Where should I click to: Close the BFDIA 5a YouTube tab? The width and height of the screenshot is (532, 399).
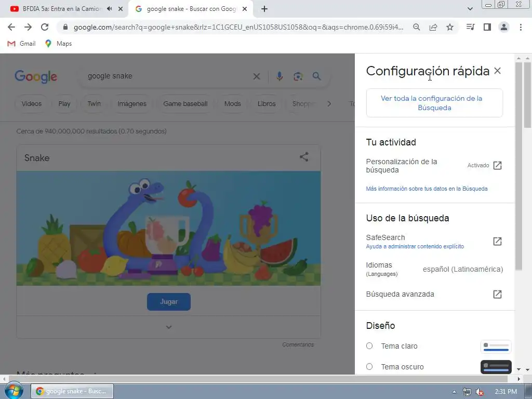(x=121, y=9)
